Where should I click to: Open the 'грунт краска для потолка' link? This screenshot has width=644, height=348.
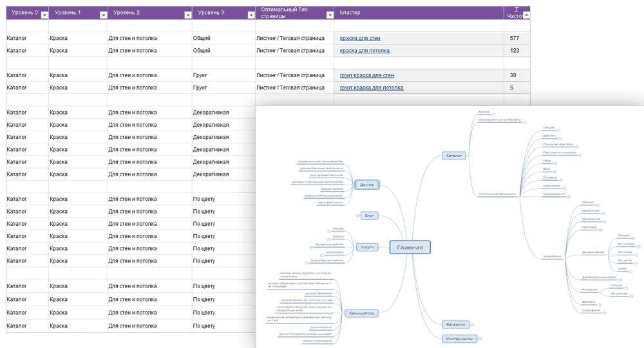tap(372, 87)
